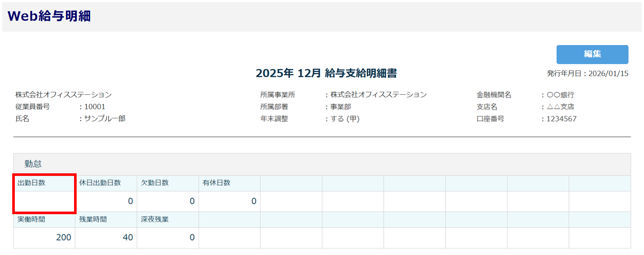Image resolution: width=644 pixels, height=255 pixels.
Task: Select the 残業時間 value 40
Action: click(128, 237)
